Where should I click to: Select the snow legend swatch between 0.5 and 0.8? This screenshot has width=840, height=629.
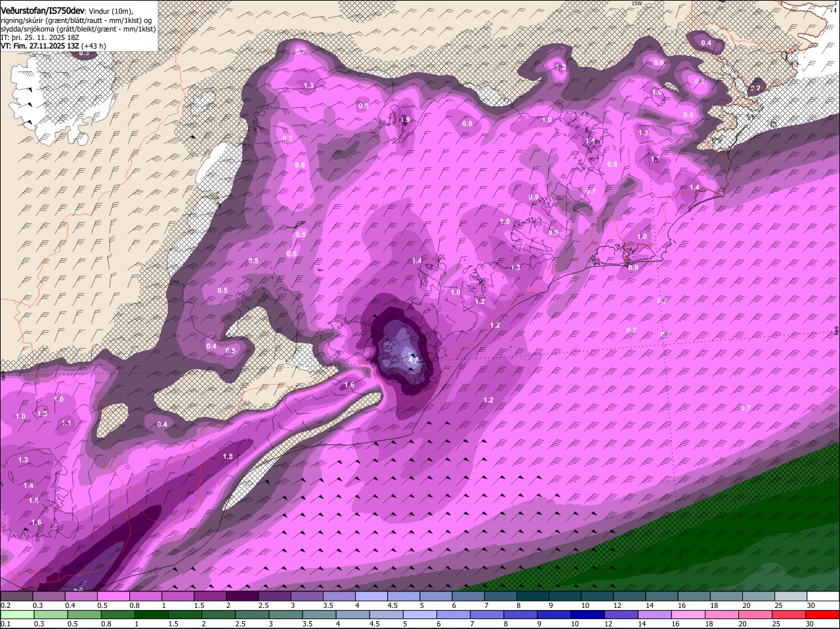114,596
